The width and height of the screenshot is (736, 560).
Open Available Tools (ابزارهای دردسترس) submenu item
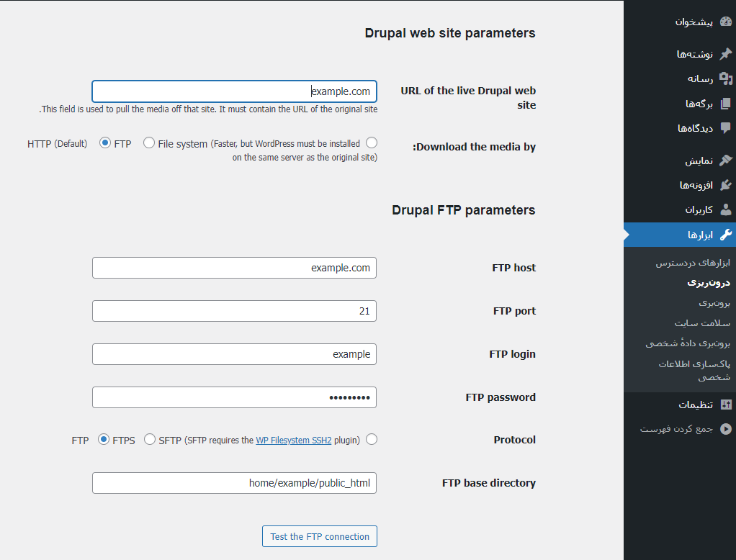tap(693, 263)
